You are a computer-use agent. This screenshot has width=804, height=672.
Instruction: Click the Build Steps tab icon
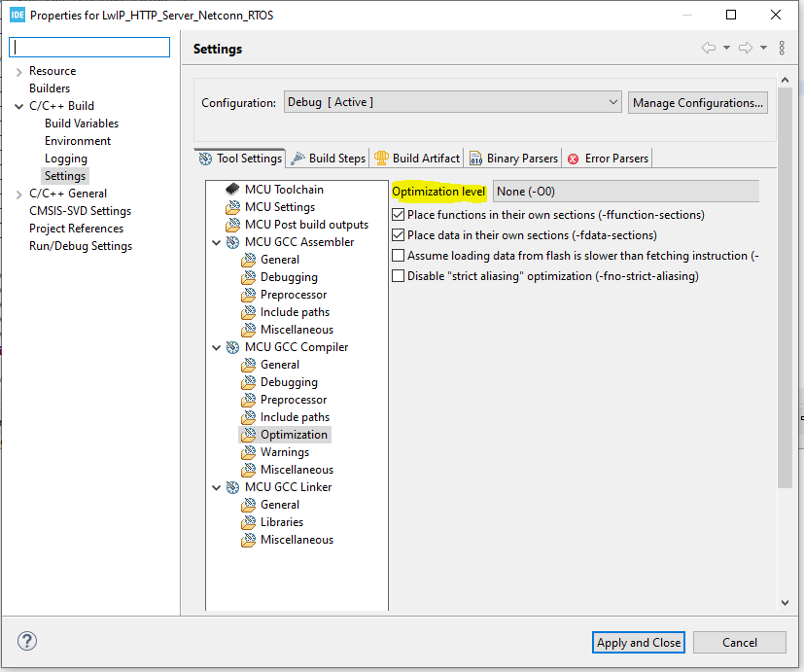[297, 159]
